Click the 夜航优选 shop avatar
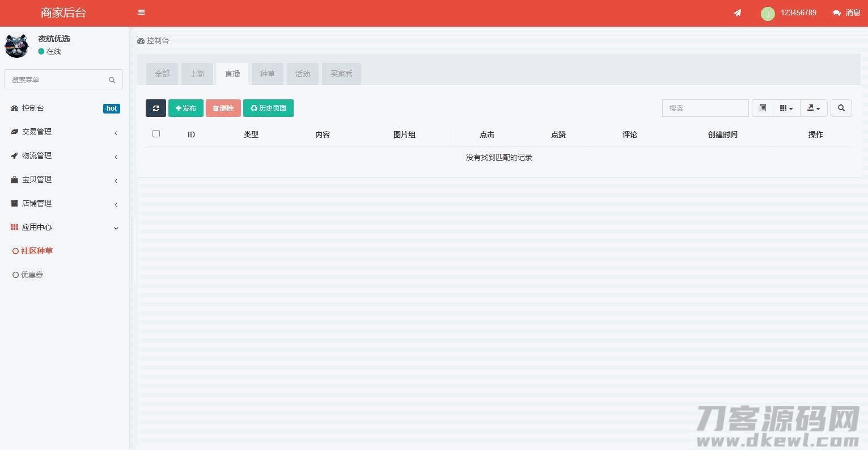The height and width of the screenshot is (450, 868). point(16,45)
